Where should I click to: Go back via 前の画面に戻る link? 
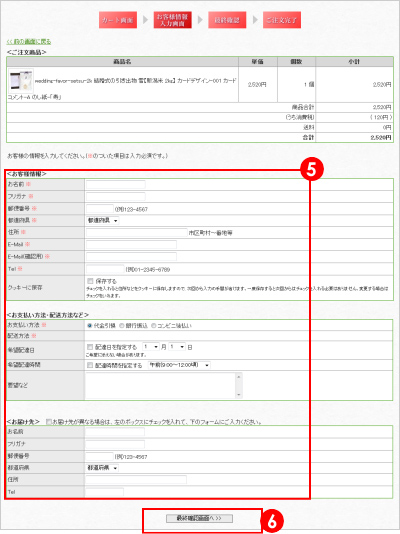tap(29, 42)
